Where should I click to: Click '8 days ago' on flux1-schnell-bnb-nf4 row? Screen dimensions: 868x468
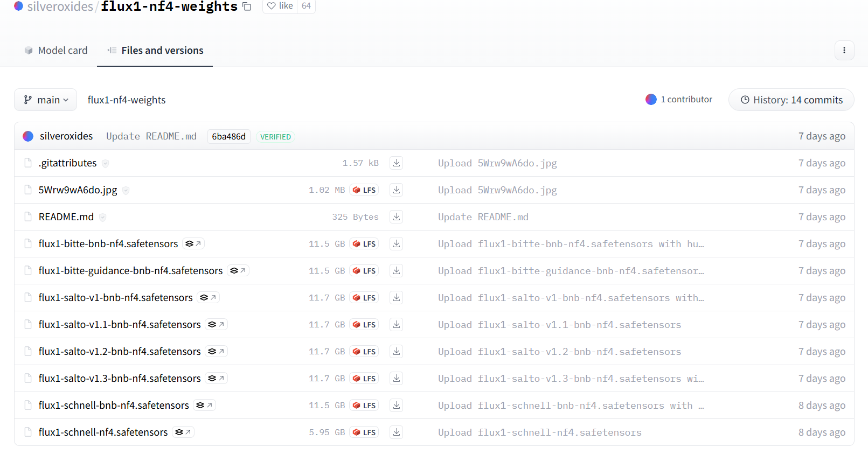pyautogui.click(x=822, y=406)
